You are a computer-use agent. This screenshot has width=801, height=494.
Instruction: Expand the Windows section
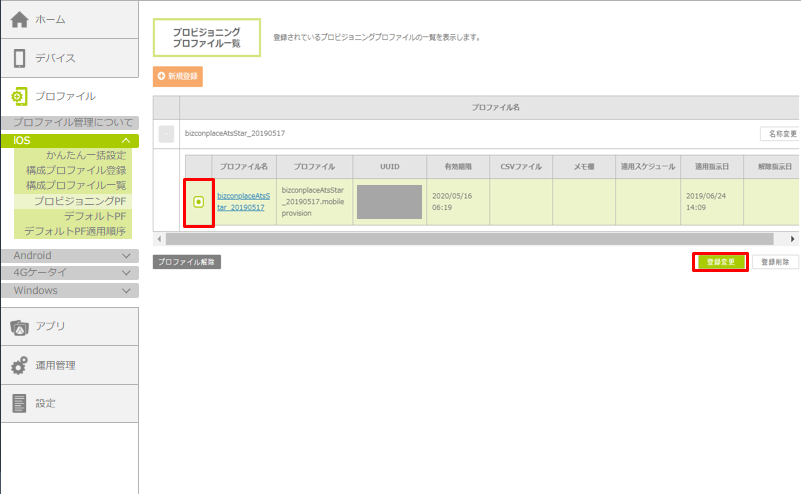[x=125, y=290]
